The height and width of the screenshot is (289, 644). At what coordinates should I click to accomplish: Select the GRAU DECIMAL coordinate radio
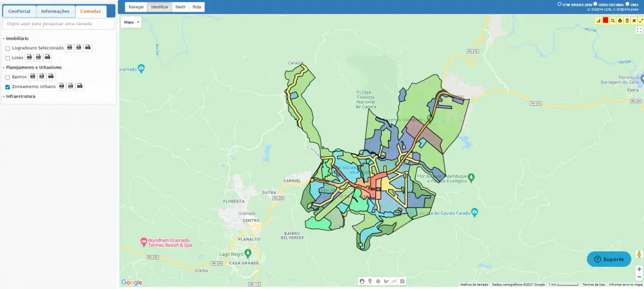(x=595, y=4)
